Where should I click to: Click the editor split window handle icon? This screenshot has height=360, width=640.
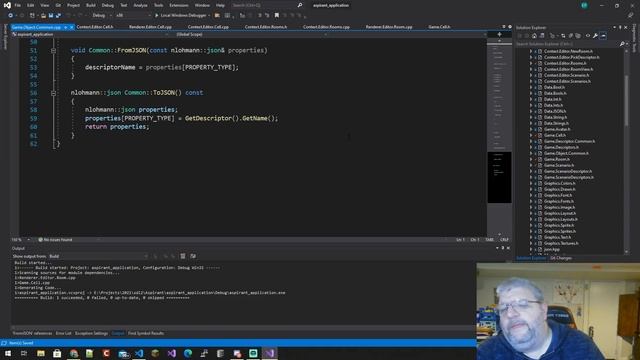pyautogui.click(x=499, y=35)
